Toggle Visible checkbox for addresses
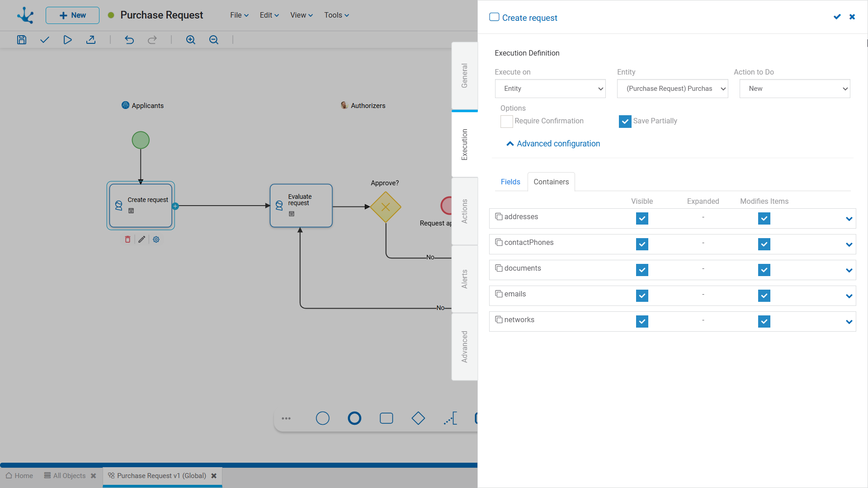Screen dimensions: 868x488 click(642, 219)
